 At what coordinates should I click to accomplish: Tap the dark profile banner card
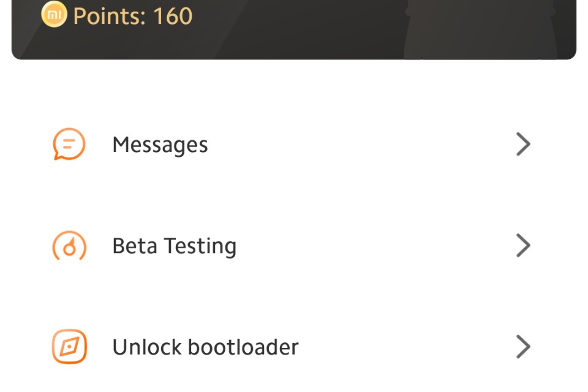[x=294, y=29]
